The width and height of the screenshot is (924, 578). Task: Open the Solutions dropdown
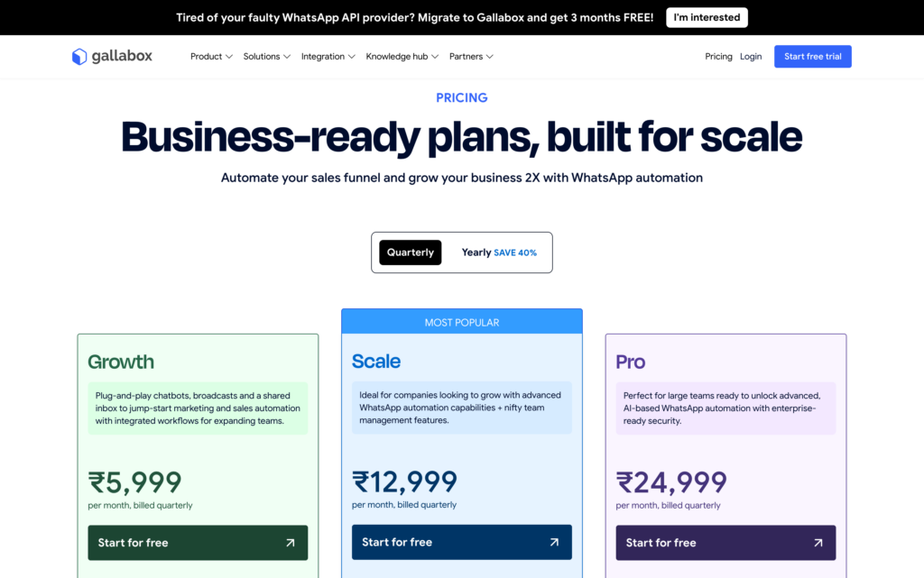[x=262, y=56]
